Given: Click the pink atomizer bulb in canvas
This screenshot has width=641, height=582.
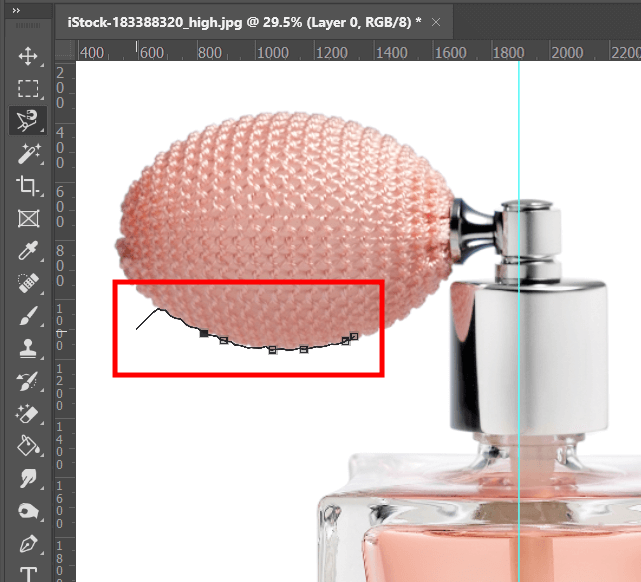Looking at the screenshot, I should pos(285,230).
